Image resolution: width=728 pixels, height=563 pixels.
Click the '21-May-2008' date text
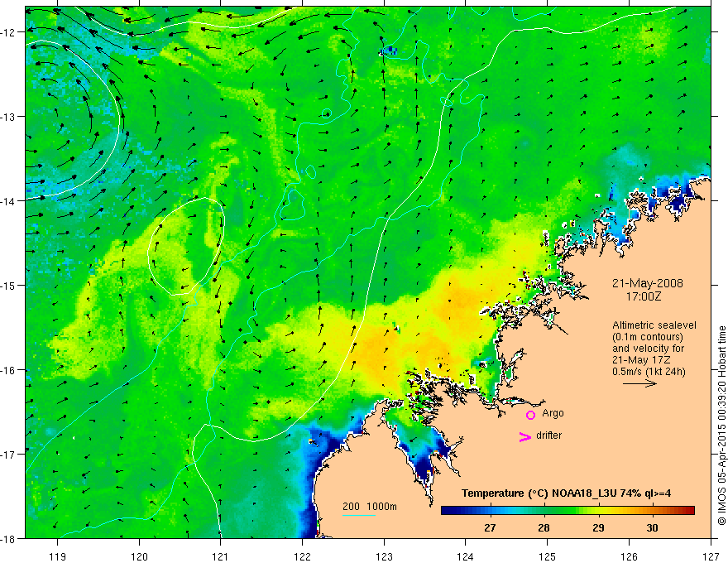[647, 283]
